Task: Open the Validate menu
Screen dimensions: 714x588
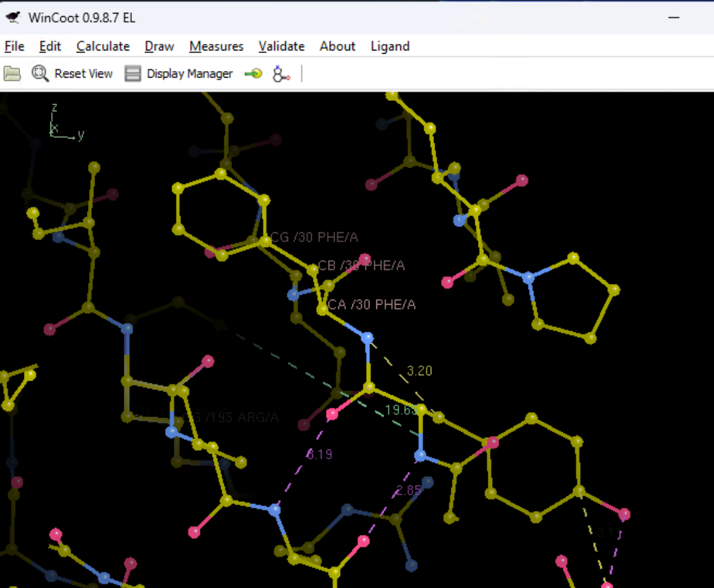Action: [x=281, y=46]
